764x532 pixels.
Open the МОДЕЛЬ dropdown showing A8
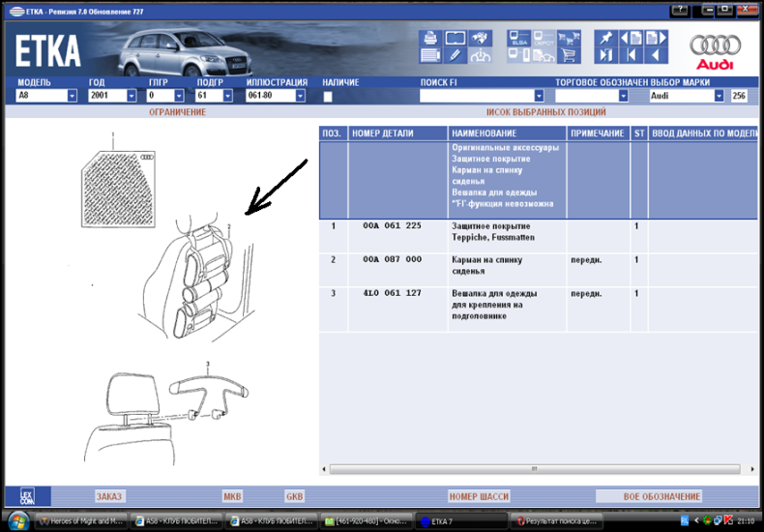(72, 97)
